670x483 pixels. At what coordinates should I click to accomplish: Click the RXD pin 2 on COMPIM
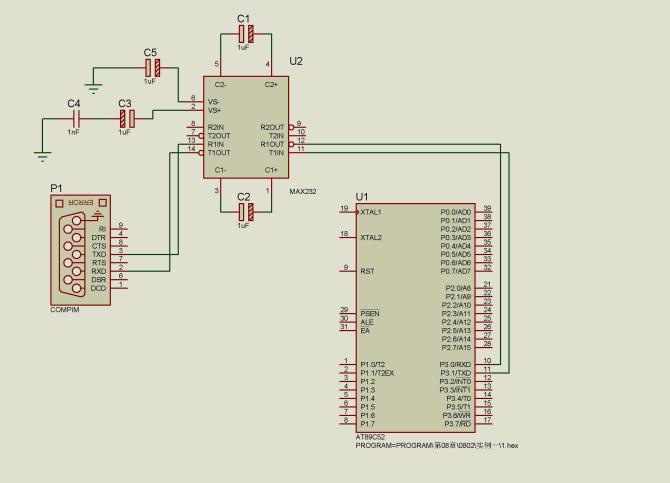click(x=119, y=271)
